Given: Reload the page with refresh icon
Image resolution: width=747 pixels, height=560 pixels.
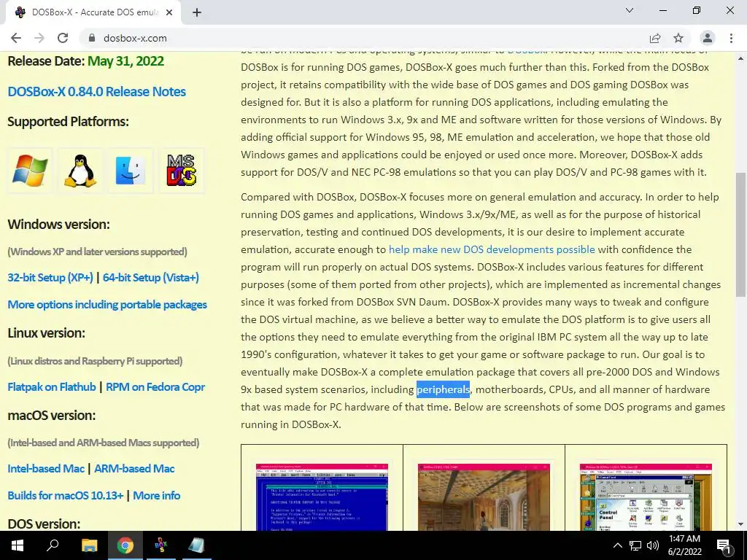Looking at the screenshot, I should pyautogui.click(x=63, y=38).
